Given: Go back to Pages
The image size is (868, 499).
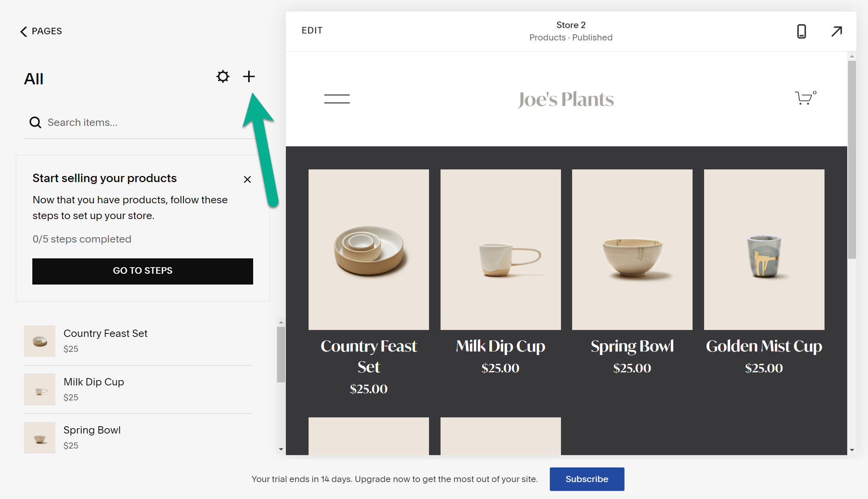Looking at the screenshot, I should coord(41,31).
